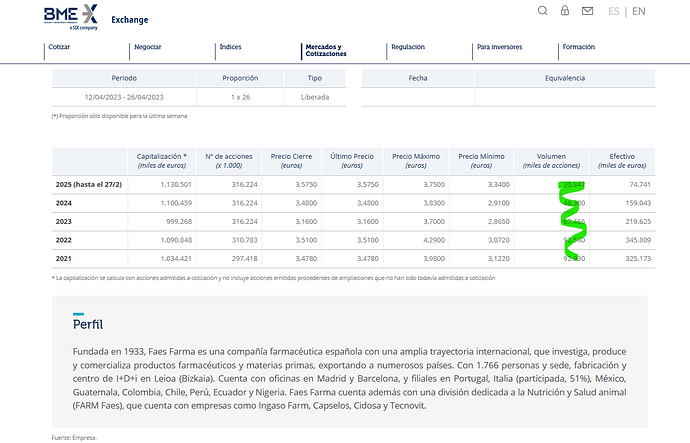Viewport: 690px width, 443px height.
Task: Click the Liberada type cell
Action: click(x=315, y=97)
